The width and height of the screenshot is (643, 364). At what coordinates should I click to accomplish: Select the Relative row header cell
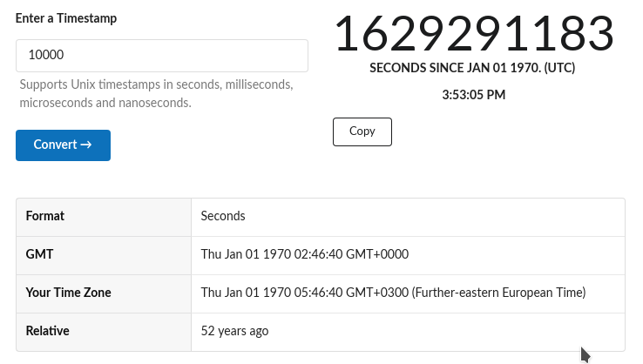pos(47,331)
